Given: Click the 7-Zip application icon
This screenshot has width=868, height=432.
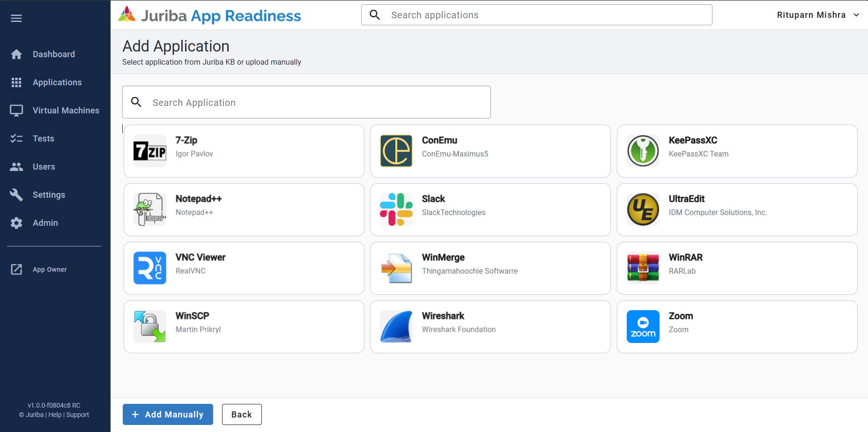Looking at the screenshot, I should 150,151.
